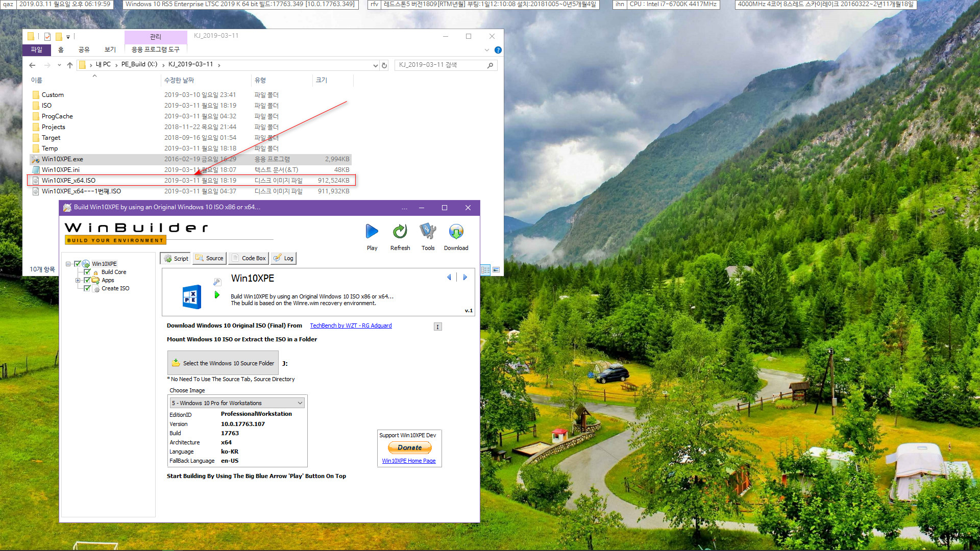Expand the Explorer ribbon chevron

[487, 50]
